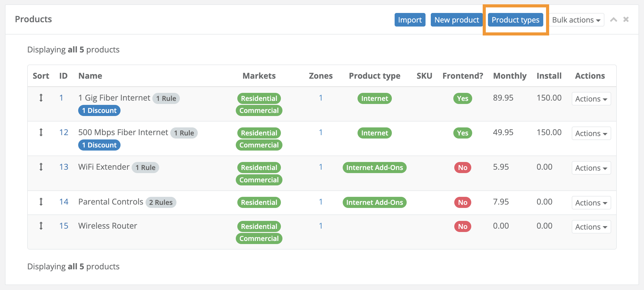Viewport: 644px width, 290px height.
Task: Open zone link for Parental Controls row
Action: [320, 202]
